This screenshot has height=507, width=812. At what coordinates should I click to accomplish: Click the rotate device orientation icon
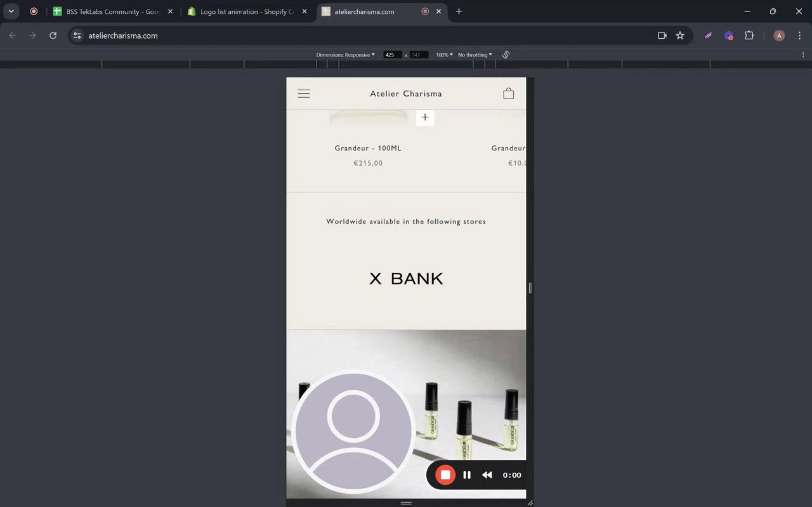(x=506, y=55)
